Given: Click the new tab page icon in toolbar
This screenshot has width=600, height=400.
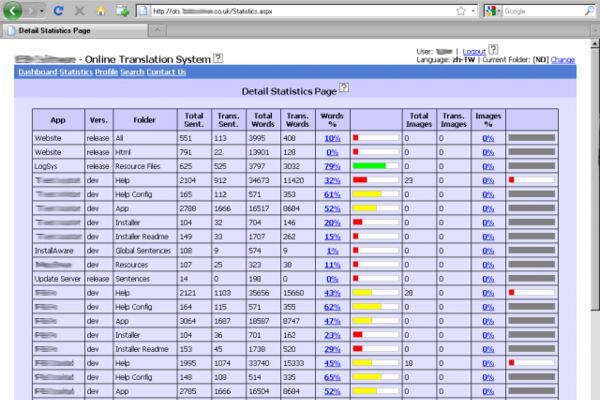Looking at the screenshot, I should click(x=122, y=11).
